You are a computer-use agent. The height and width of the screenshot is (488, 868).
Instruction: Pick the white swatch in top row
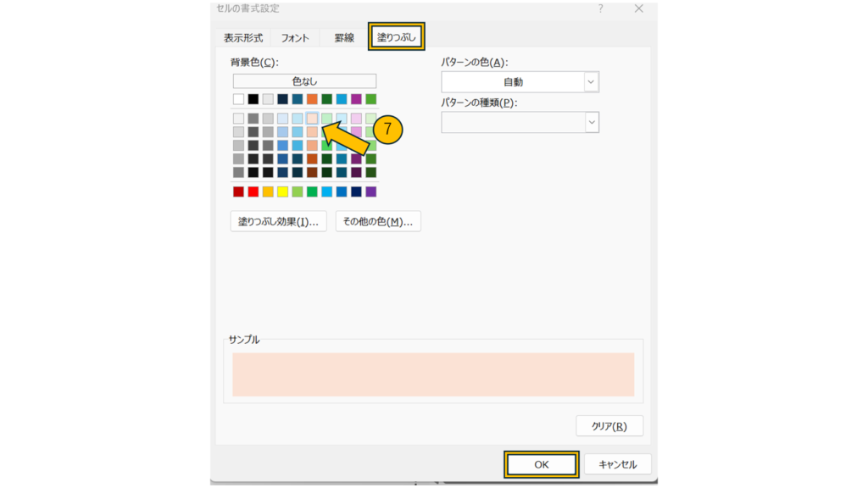238,99
